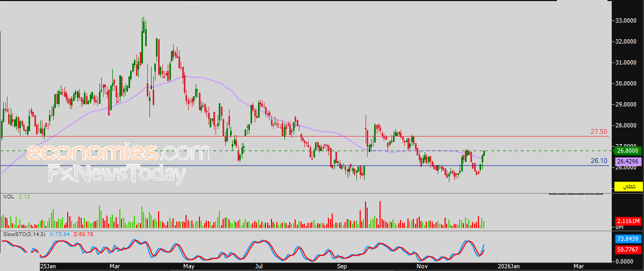Click the 27.50 resistance line label

[599, 132]
